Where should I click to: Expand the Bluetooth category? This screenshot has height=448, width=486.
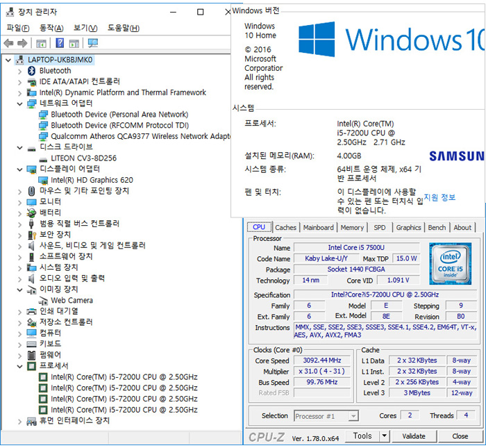20,72
